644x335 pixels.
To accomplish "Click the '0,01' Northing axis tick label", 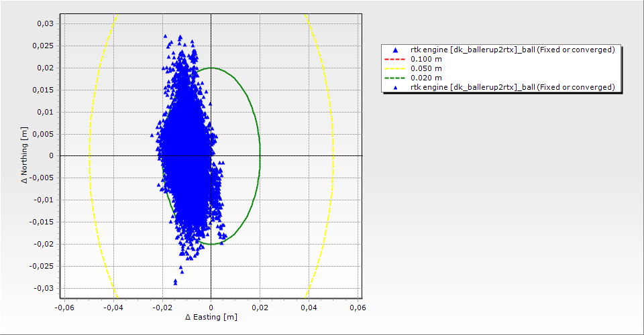I will (45, 112).
